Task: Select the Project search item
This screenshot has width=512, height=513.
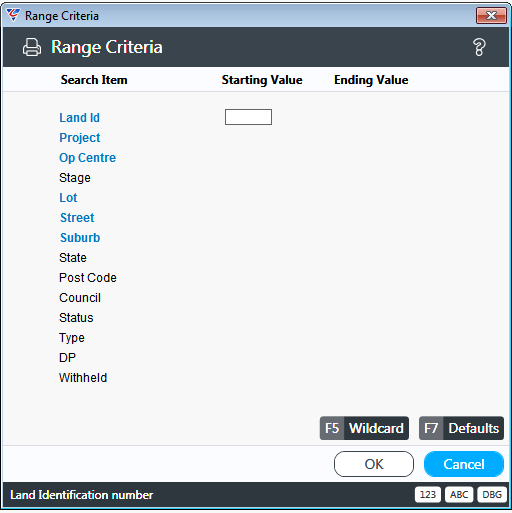Action: (x=80, y=138)
